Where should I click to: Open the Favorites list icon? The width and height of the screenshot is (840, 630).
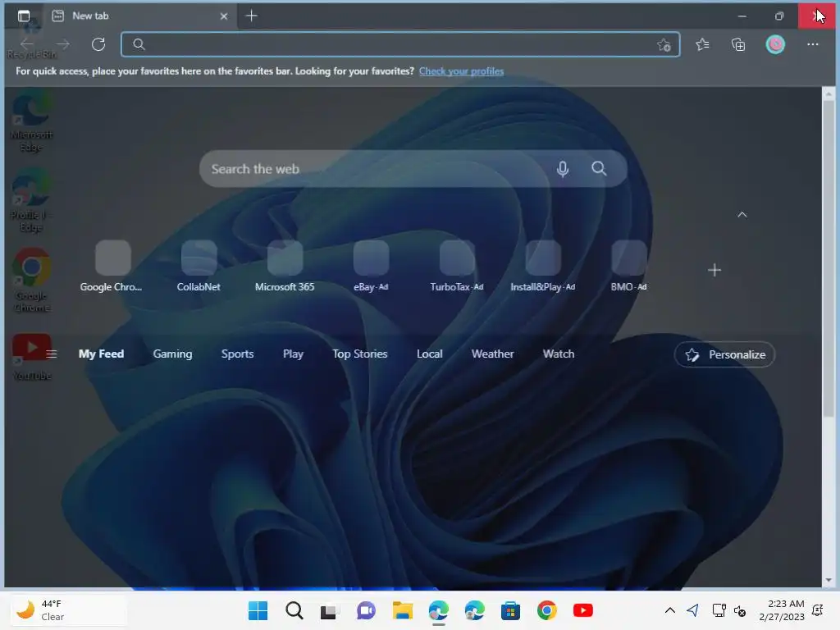(x=702, y=44)
